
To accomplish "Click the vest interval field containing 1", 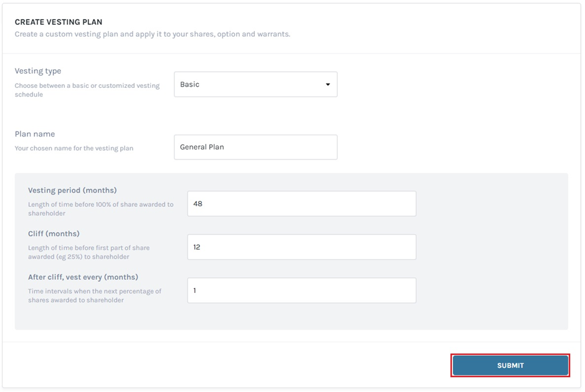I will click(302, 290).
